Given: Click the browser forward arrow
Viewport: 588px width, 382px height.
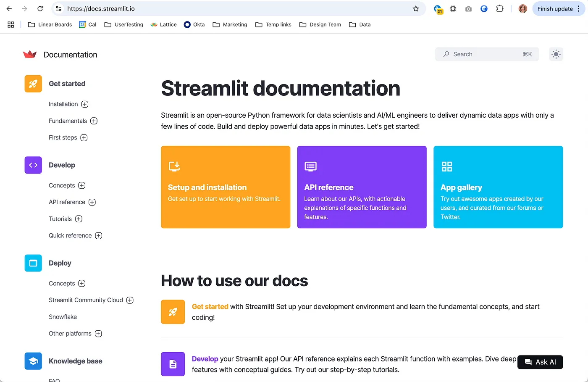Looking at the screenshot, I should tap(24, 8).
